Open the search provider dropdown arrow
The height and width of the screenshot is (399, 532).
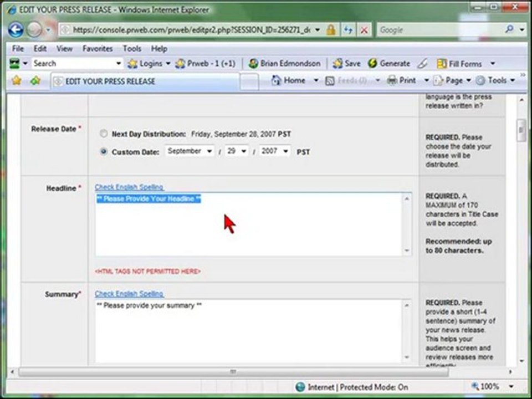click(522, 30)
